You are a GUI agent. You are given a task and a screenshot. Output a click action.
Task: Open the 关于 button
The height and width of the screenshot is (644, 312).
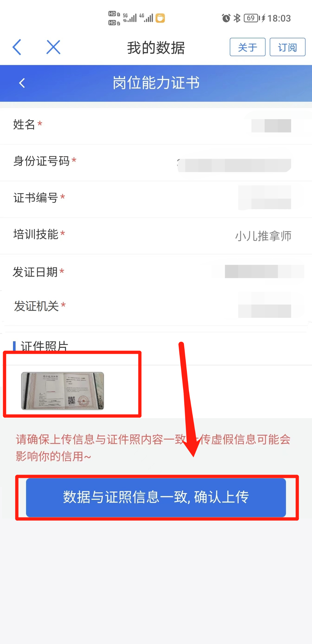[x=248, y=47]
